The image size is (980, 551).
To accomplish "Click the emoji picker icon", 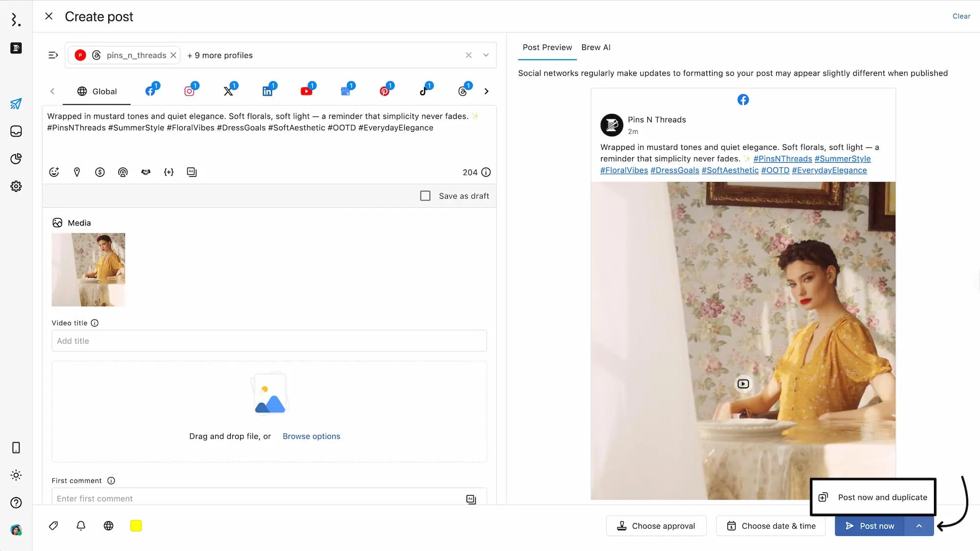I will pos(54,172).
